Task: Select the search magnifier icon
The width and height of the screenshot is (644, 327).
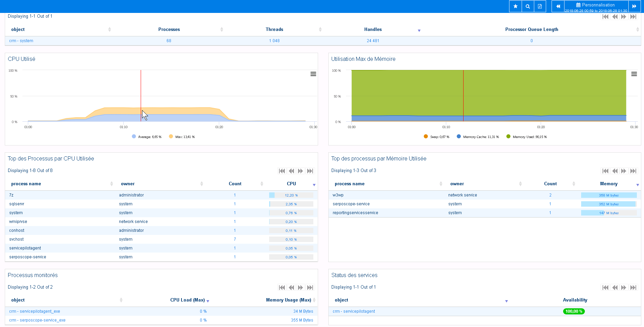Action: point(527,6)
